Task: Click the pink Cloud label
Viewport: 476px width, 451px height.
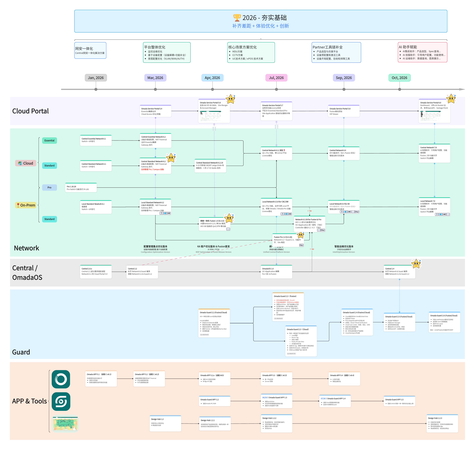Action: pos(25,163)
